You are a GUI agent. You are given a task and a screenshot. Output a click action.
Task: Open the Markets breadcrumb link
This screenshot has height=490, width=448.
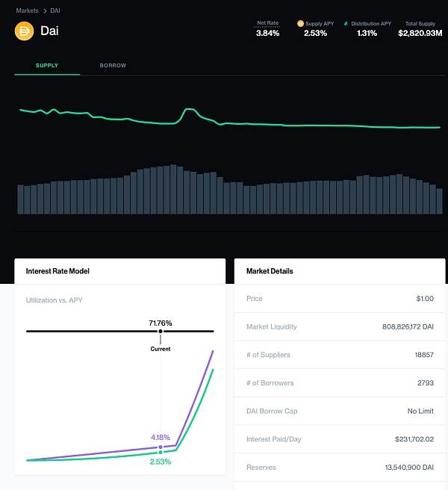point(27,10)
